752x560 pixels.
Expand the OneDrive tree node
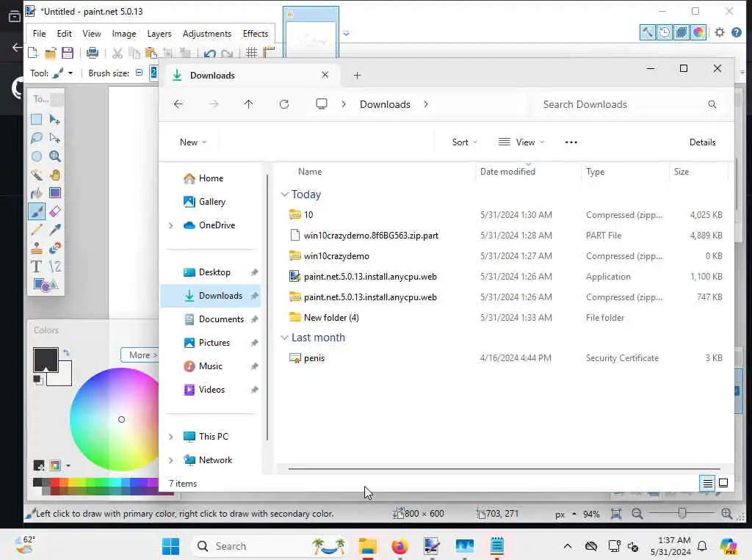coord(170,225)
